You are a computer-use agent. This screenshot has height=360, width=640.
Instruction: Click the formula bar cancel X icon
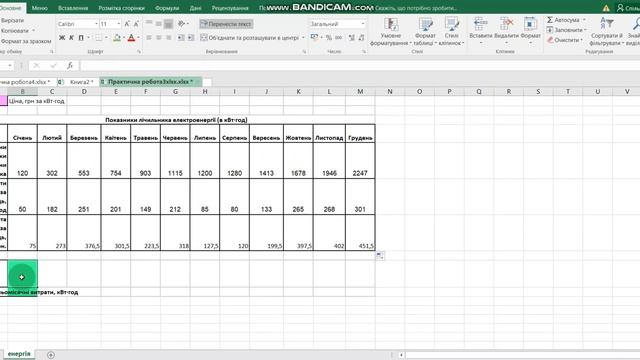(x=36, y=65)
